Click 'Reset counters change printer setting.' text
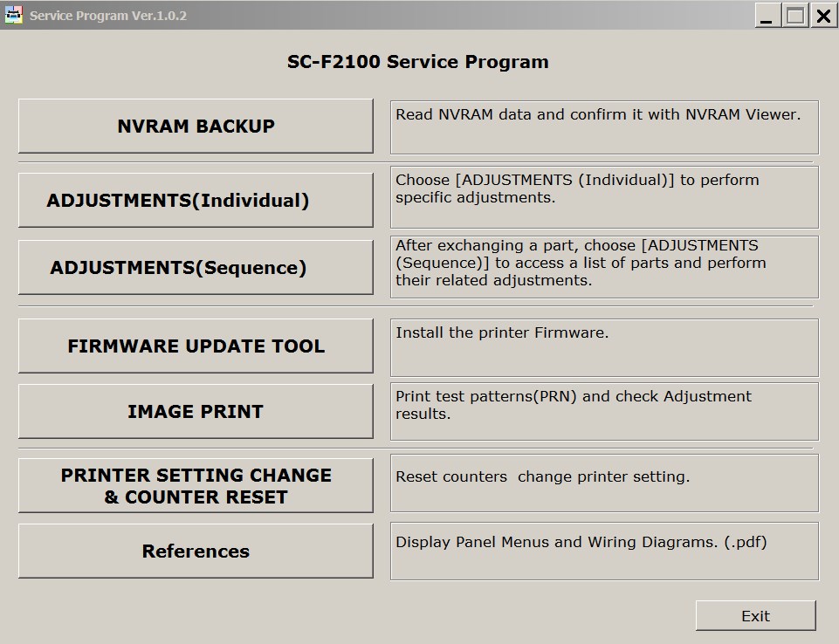This screenshot has height=644, width=839. [542, 476]
